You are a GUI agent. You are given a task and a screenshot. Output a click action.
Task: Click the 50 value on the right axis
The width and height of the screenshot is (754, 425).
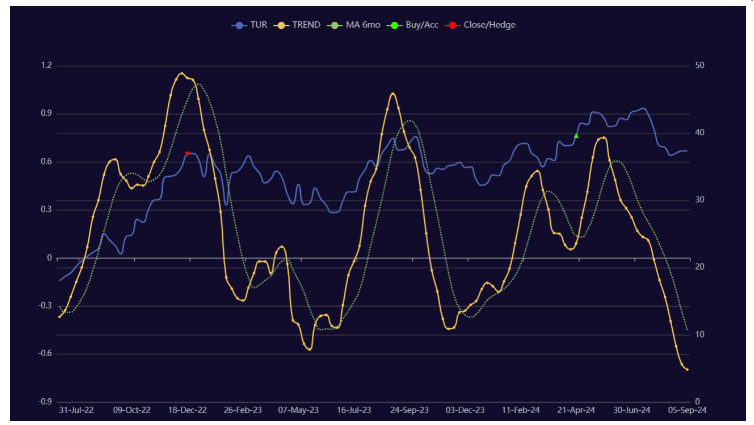click(698, 66)
